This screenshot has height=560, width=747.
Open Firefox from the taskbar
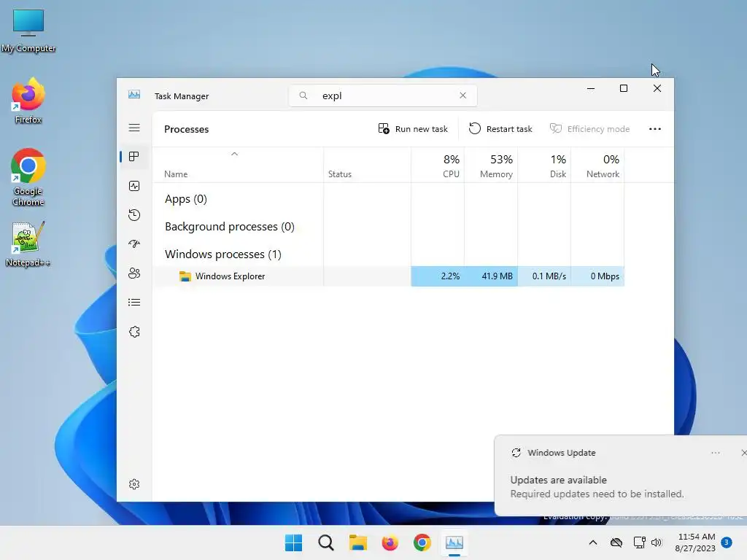tap(390, 542)
